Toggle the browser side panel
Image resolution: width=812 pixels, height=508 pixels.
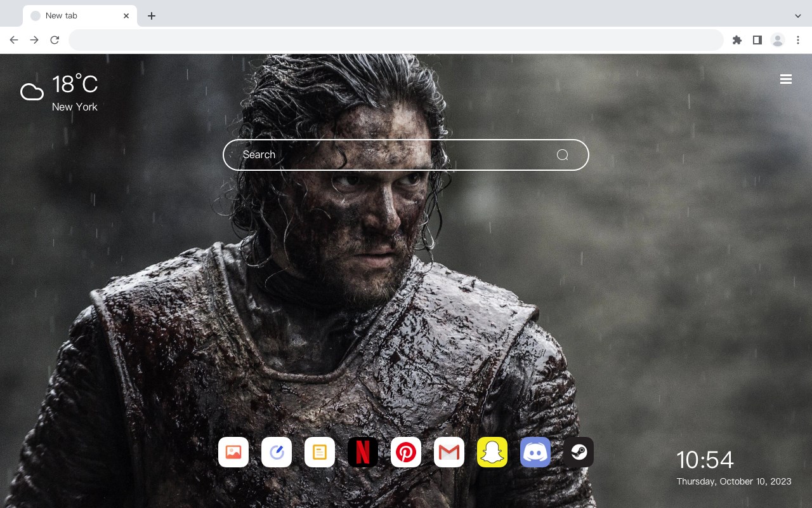757,40
